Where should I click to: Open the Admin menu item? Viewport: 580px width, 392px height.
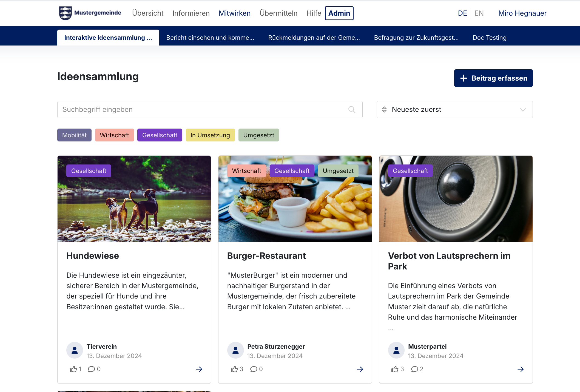coord(339,13)
